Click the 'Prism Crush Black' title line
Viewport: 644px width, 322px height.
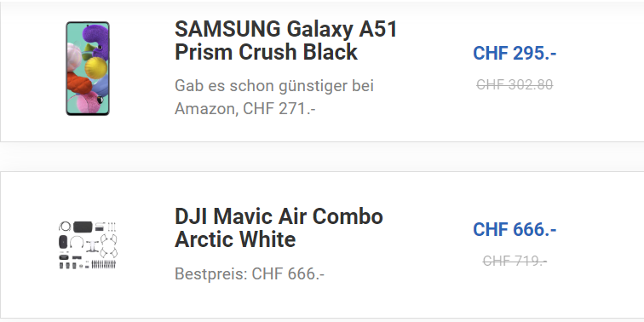(266, 52)
